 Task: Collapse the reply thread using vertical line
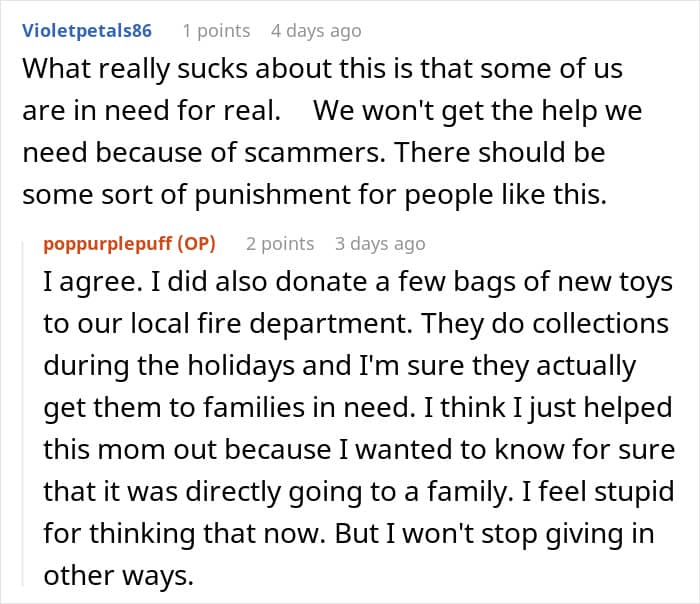[23, 413]
